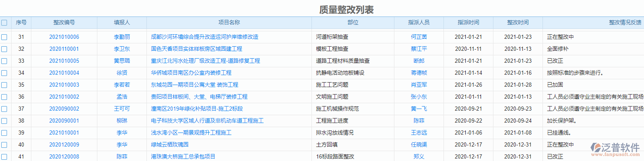Viewport: 644px width, 161px height.
Task: Click assigned person 张小东
Action: (419, 97)
